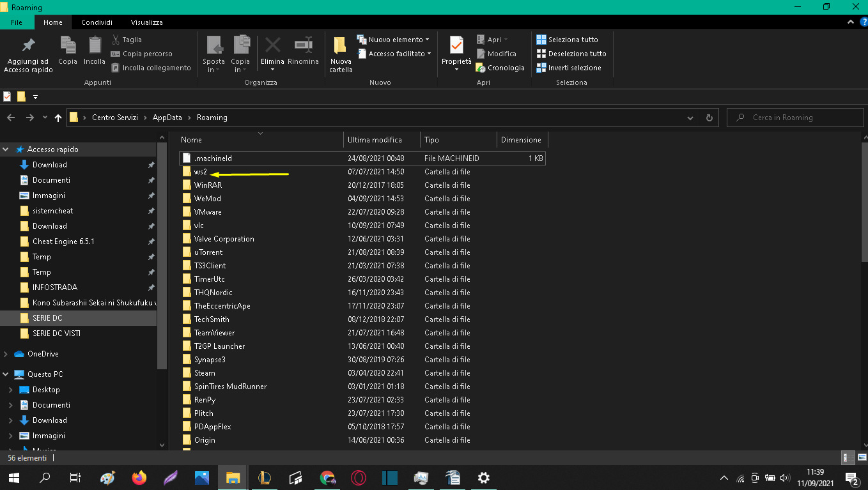This screenshot has width=868, height=490.
Task: Open the Sposta in dropdown
Action: [214, 55]
